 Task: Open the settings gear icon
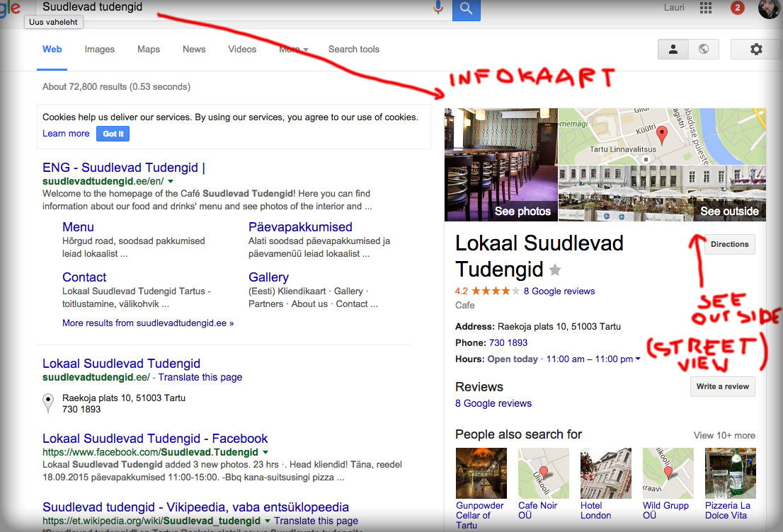756,49
